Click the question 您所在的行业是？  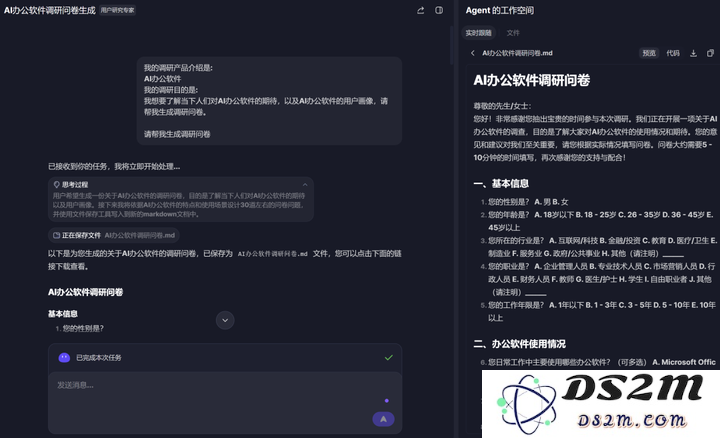[602, 247]
